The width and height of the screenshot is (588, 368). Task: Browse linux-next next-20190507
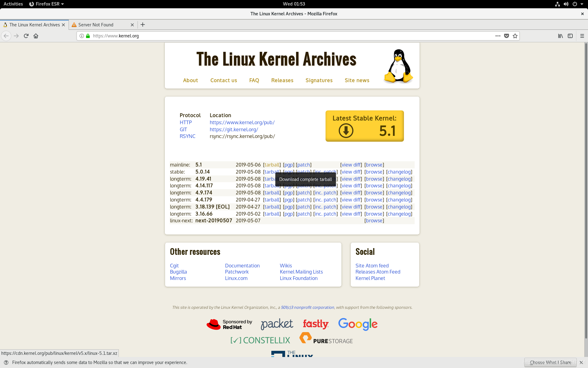pyautogui.click(x=374, y=220)
